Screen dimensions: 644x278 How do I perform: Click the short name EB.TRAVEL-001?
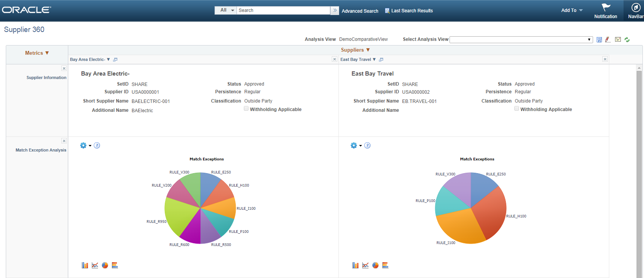pyautogui.click(x=419, y=101)
